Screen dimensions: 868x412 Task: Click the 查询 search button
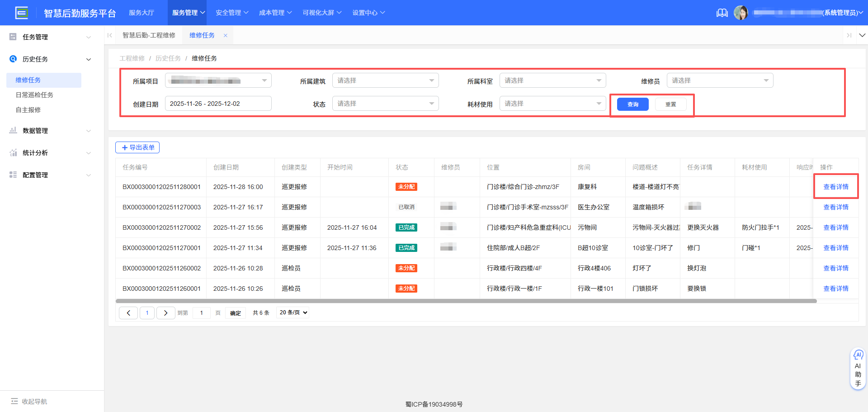click(632, 104)
